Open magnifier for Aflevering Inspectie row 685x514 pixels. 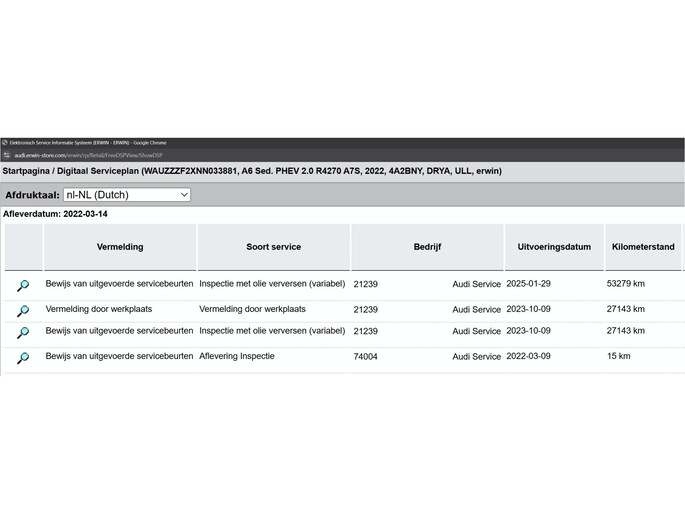click(x=22, y=358)
